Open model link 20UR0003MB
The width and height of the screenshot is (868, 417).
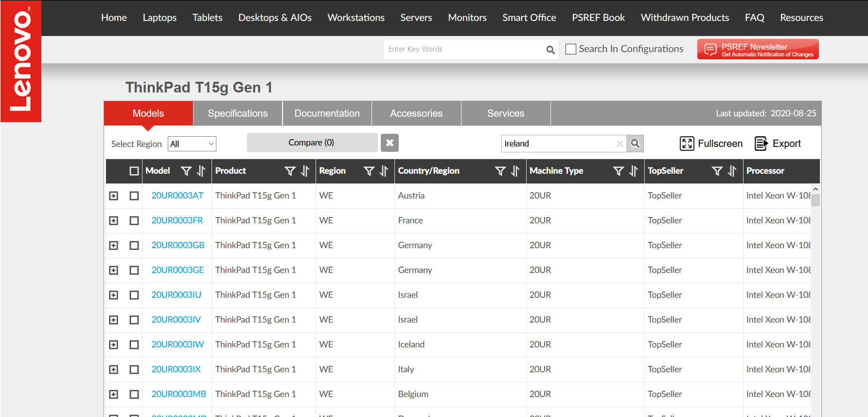click(x=179, y=394)
